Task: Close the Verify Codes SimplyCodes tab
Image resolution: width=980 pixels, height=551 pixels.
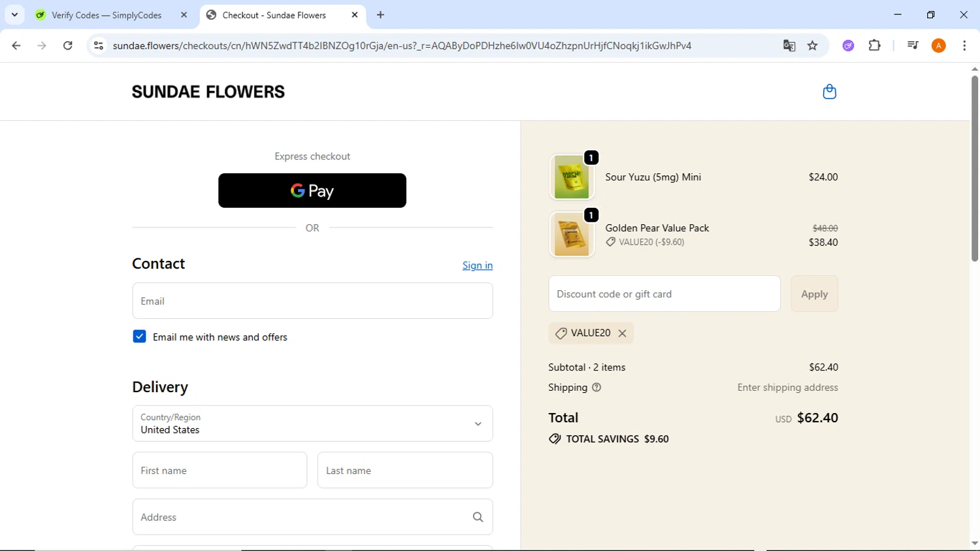Action: click(184, 15)
